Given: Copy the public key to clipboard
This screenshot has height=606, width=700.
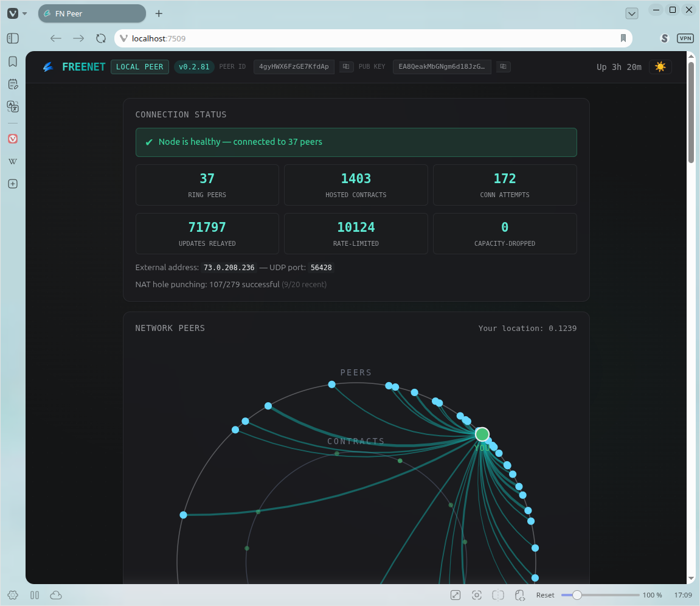Looking at the screenshot, I should [503, 66].
